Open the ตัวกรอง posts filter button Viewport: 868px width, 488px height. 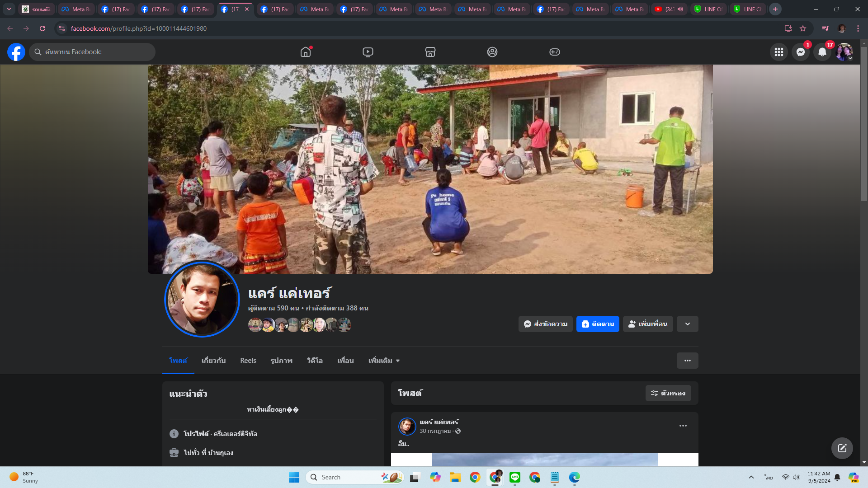click(668, 393)
